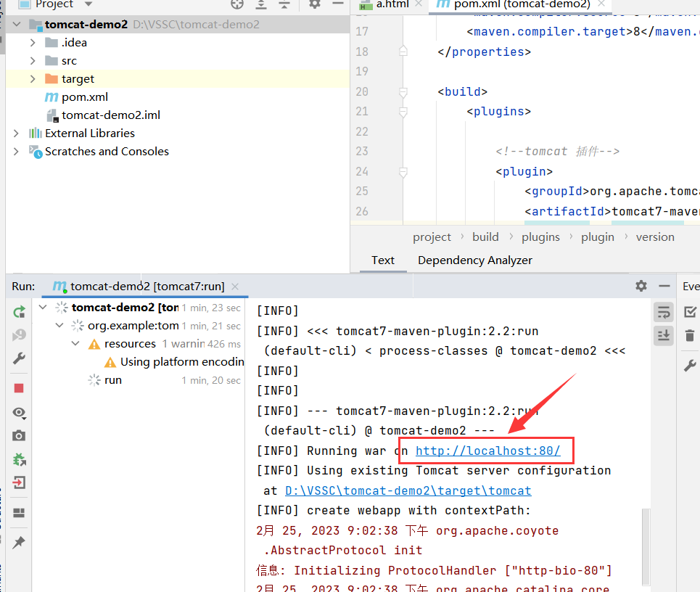Toggle the eye Show options icon
Screen dimensions: 700x592
click(x=19, y=413)
